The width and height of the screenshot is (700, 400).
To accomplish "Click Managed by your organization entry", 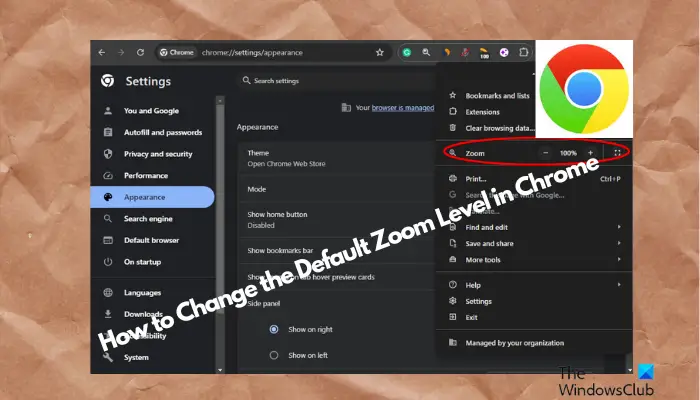I will click(534, 343).
